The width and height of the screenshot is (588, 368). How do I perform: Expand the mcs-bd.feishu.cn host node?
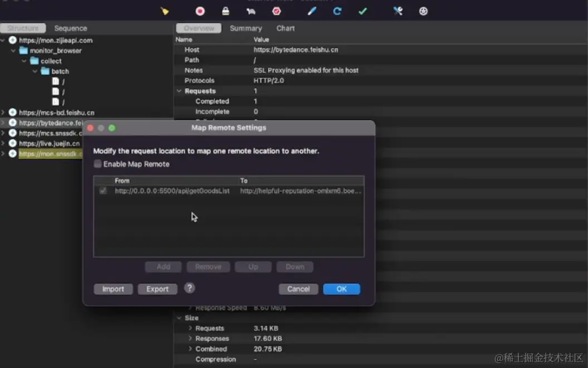click(x=3, y=112)
